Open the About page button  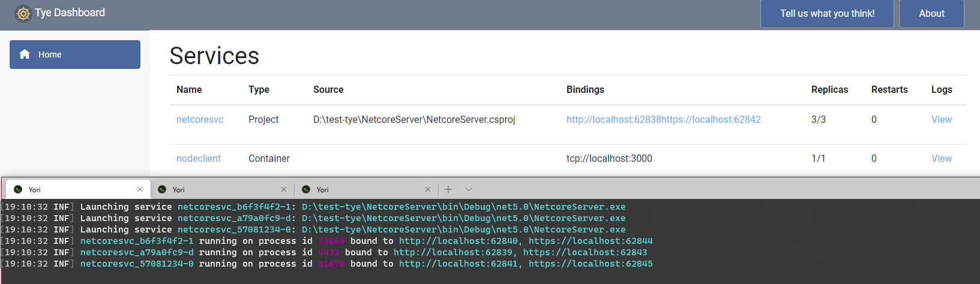931,14
